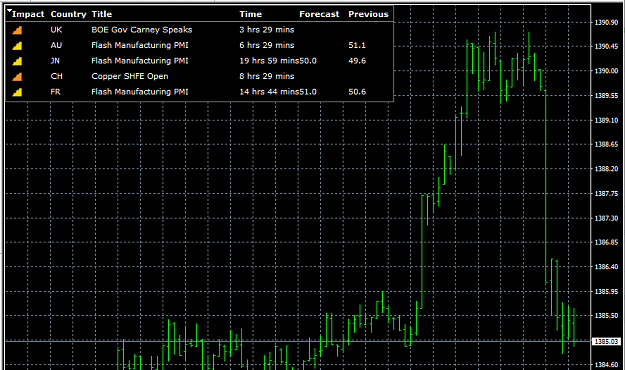
Task: Sort by the Time column header
Action: click(x=251, y=14)
